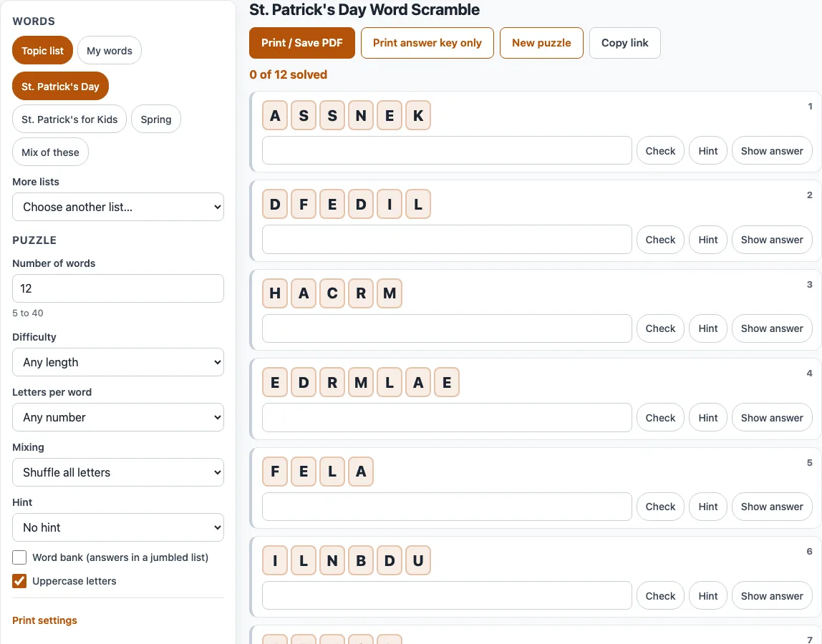Click the letter tile U in puzzle 6
Screen dimensions: 822x644
tap(418, 561)
